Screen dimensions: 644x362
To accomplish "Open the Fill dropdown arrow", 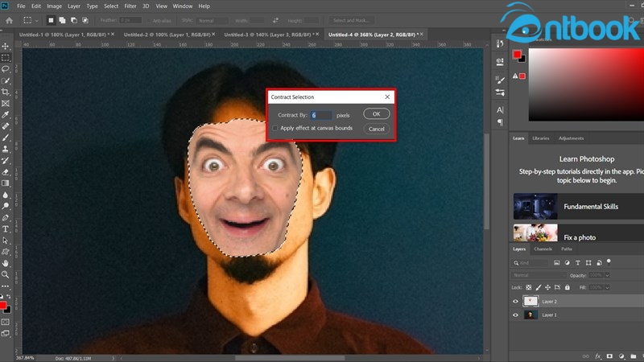I will [x=607, y=287].
